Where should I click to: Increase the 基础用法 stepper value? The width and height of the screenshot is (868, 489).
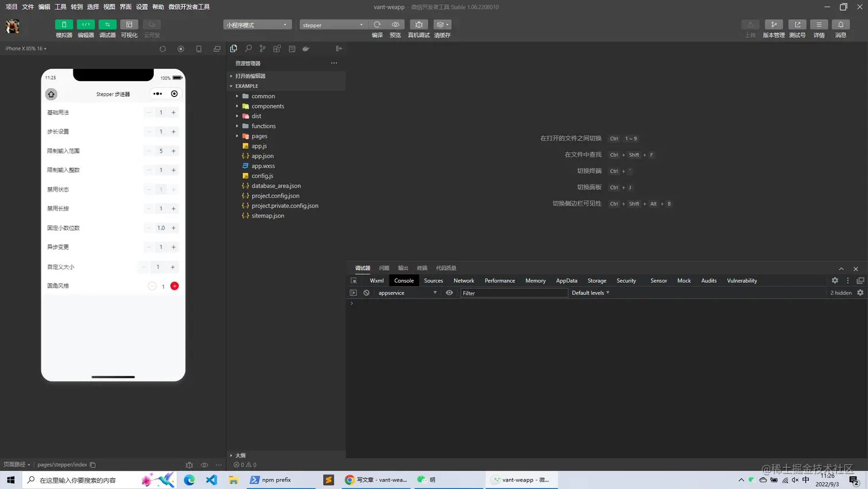point(173,113)
